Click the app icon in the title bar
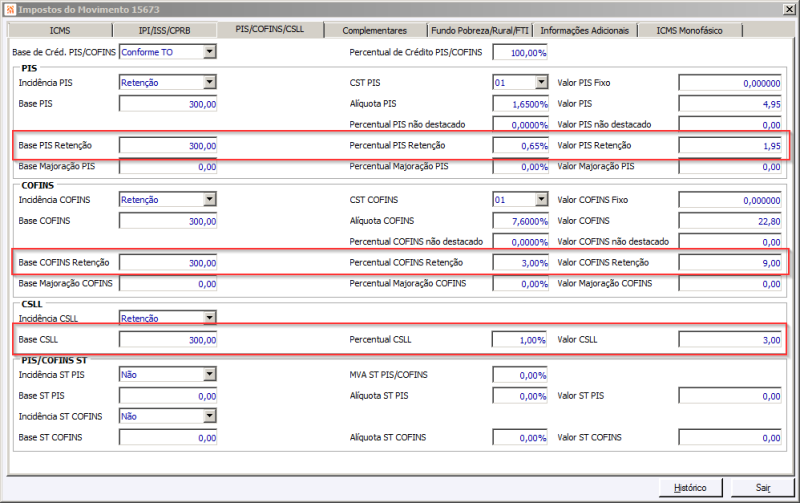The width and height of the screenshot is (800, 503). click(x=10, y=9)
